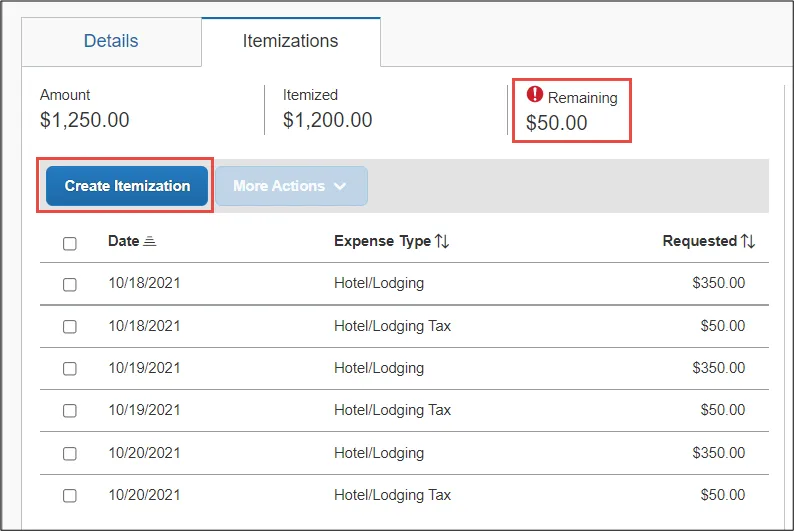This screenshot has width=794, height=531.
Task: Select the 10/20/2021 Hotel/Lodging row checkbox
Action: click(x=70, y=454)
